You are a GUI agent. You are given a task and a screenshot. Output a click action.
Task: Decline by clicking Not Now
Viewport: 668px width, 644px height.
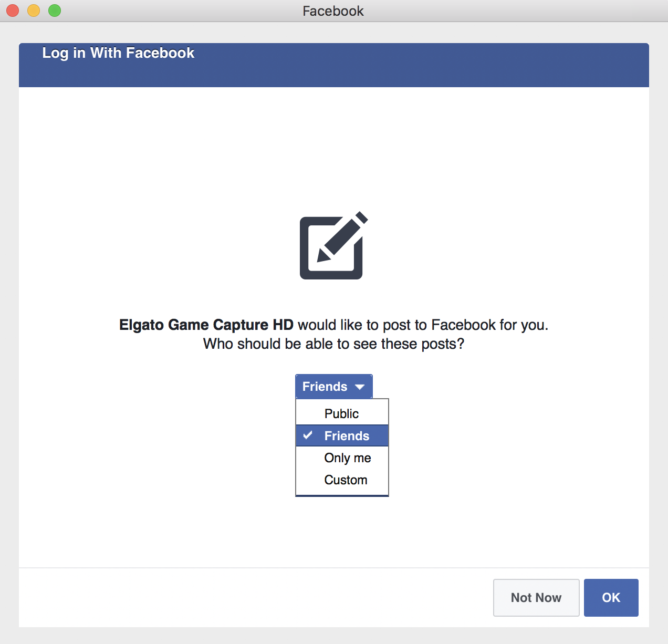536,598
